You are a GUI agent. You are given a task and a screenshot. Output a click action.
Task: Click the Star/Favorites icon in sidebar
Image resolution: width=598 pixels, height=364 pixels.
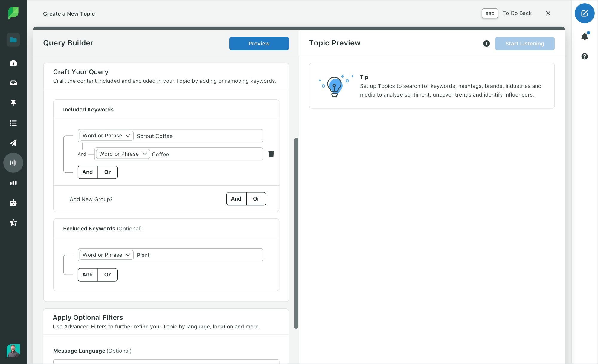13,222
